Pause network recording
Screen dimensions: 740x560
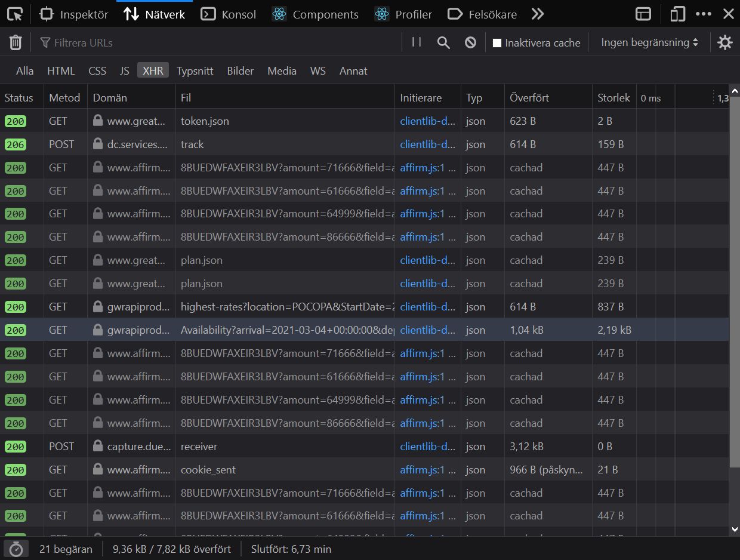[x=417, y=42]
